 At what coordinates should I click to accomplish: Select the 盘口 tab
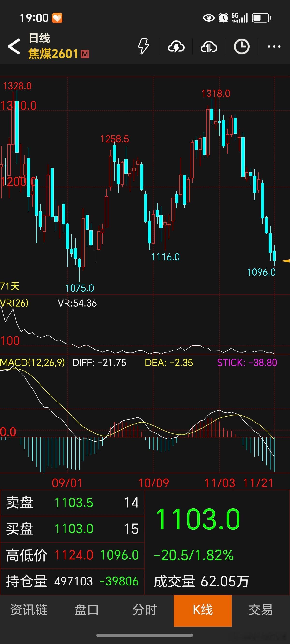point(87,609)
